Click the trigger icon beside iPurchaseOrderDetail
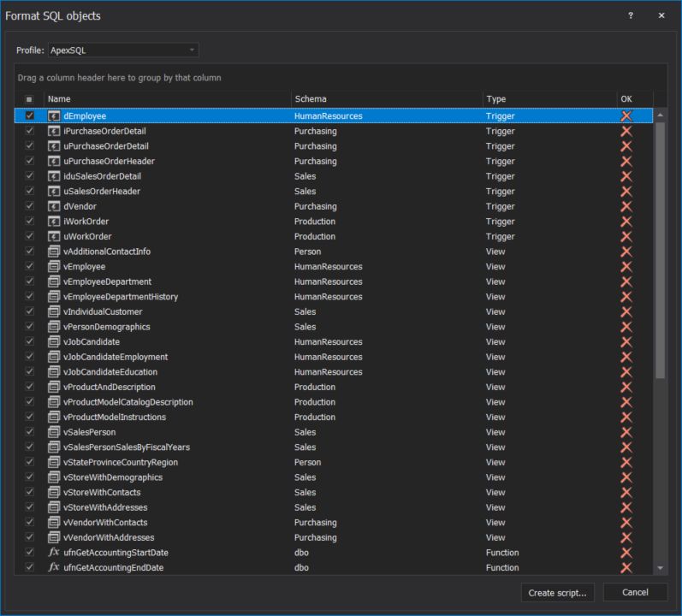682x616 pixels. pos(54,131)
